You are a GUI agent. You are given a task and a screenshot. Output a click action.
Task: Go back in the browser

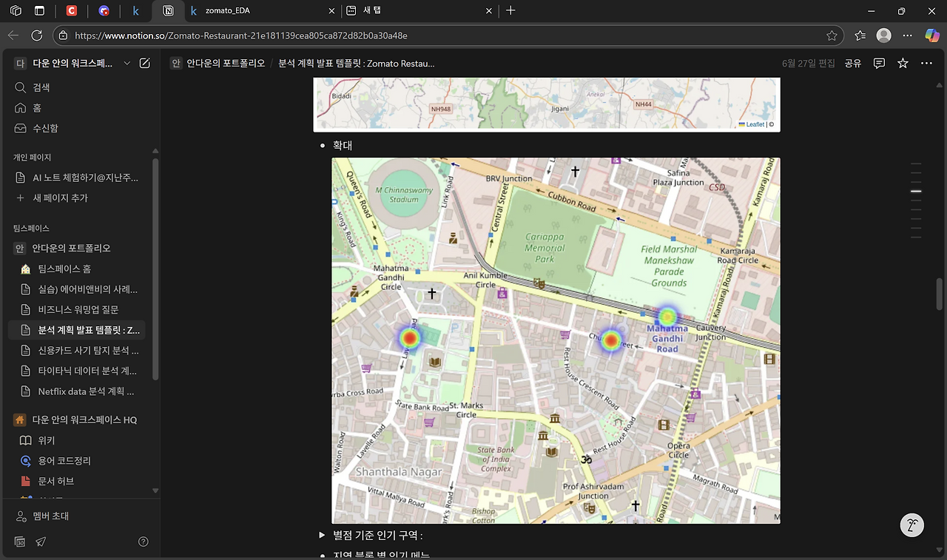click(x=13, y=35)
